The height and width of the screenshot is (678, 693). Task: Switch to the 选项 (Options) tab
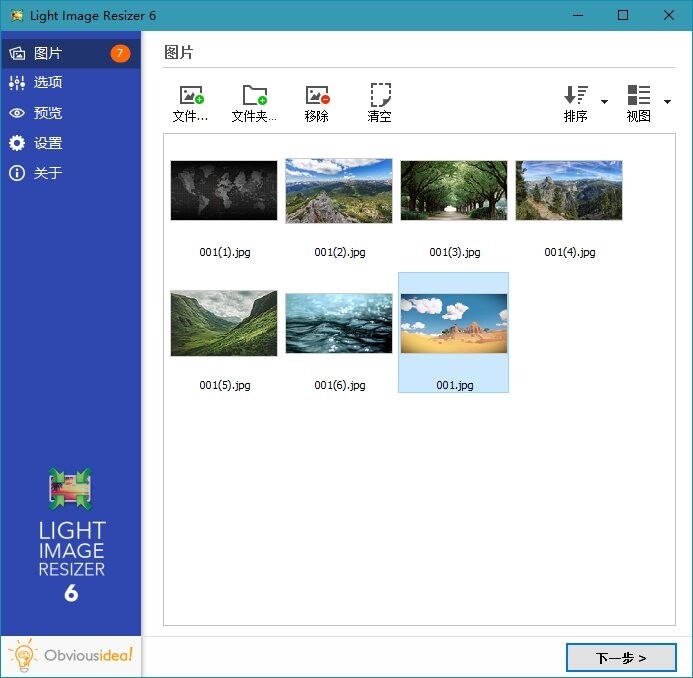pyautogui.click(x=48, y=83)
